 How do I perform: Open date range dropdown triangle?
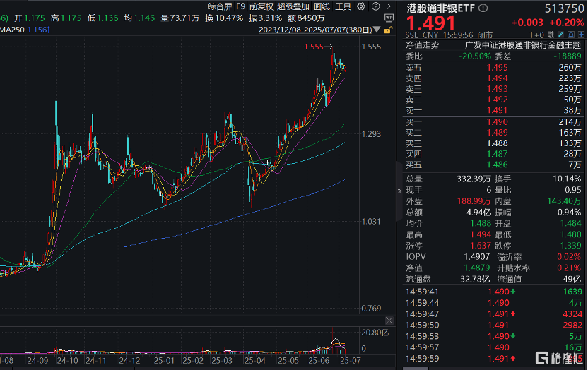coord(377,30)
